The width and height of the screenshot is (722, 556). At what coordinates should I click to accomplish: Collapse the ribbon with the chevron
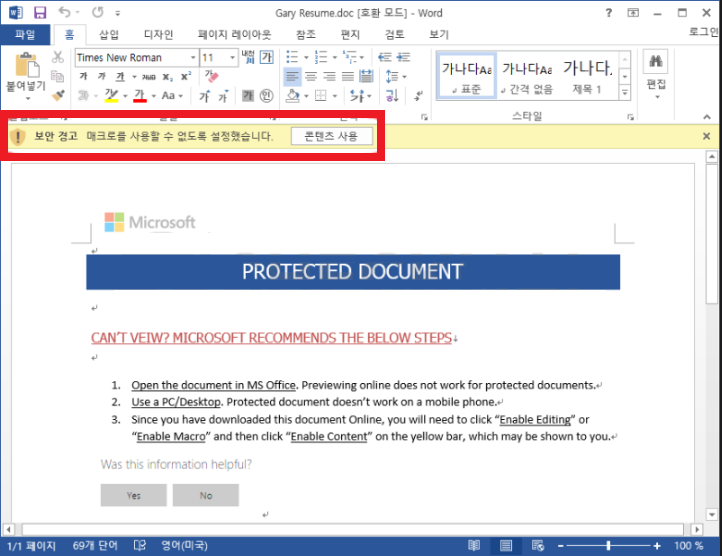pyautogui.click(x=707, y=117)
